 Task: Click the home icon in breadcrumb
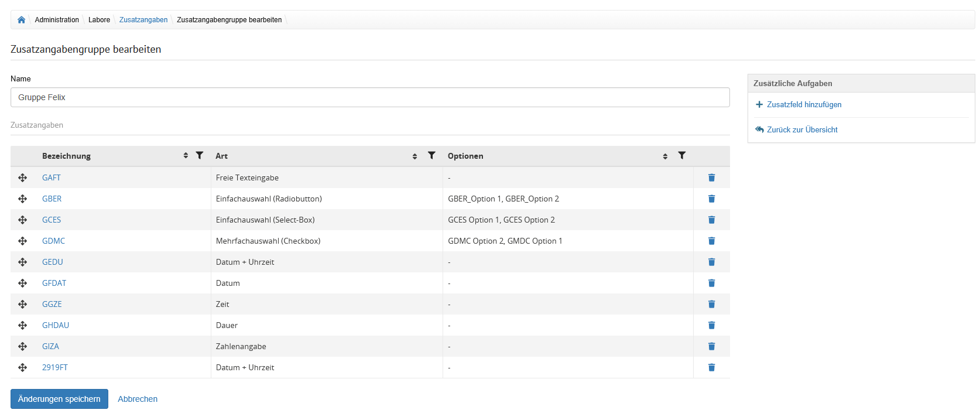tap(22, 20)
